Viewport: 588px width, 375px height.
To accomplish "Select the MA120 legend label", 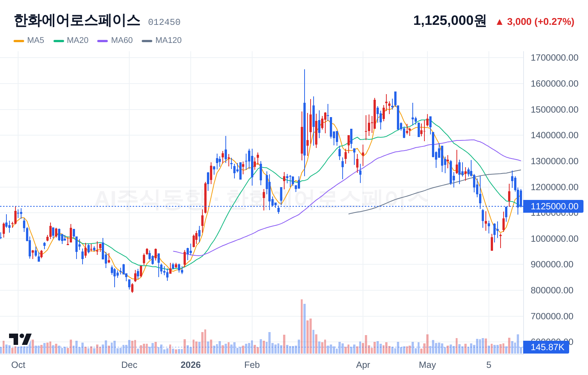I will pyautogui.click(x=168, y=40).
